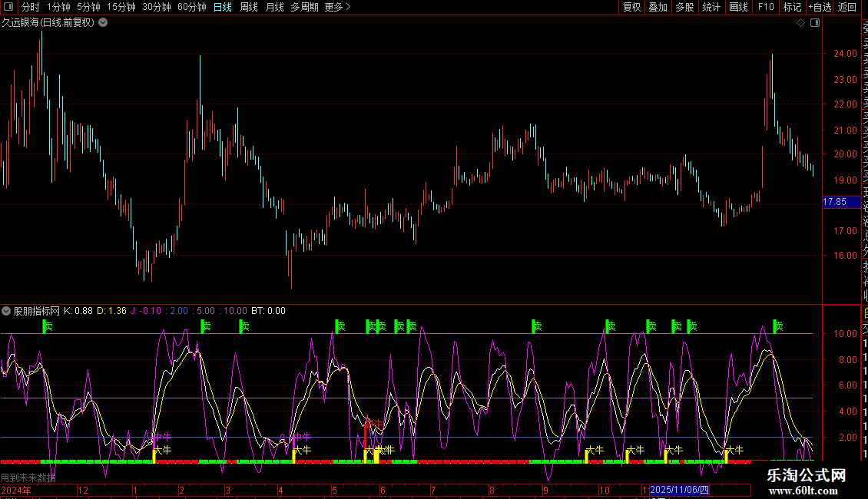Screen dimensions: 868x499
Task: Open the 画线 drawing tools
Action: click(x=738, y=7)
